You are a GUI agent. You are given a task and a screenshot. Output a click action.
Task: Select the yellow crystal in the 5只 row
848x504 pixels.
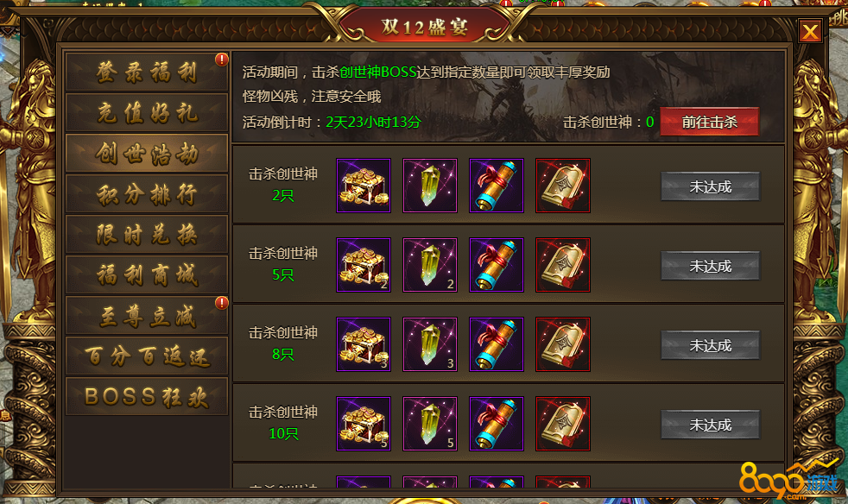(x=430, y=265)
